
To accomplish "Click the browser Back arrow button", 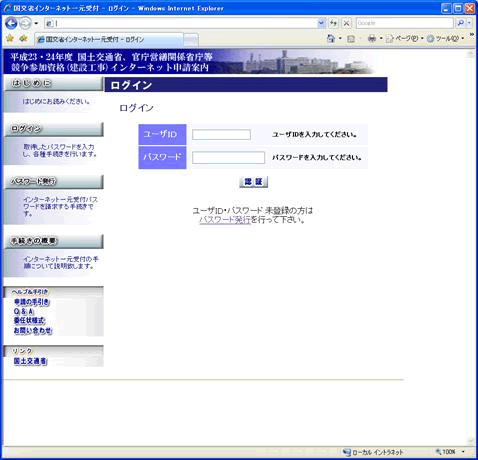I will (11, 23).
